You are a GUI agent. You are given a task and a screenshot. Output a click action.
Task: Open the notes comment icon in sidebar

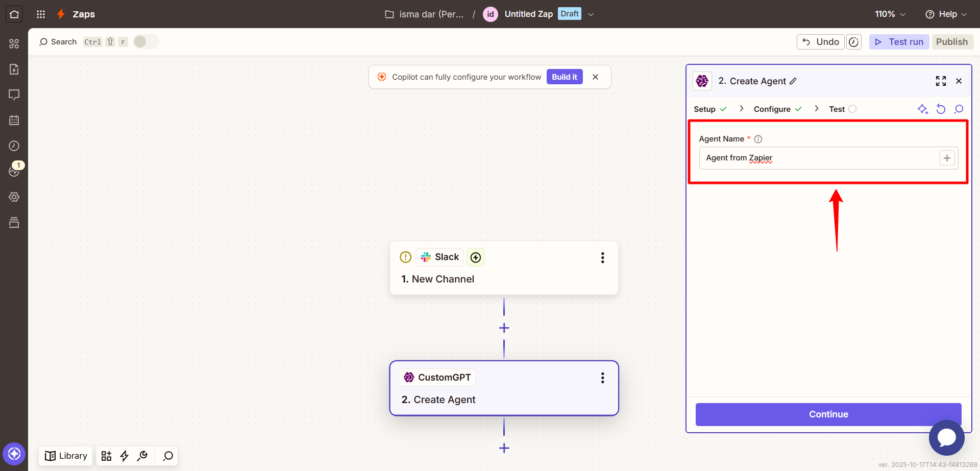tap(14, 95)
